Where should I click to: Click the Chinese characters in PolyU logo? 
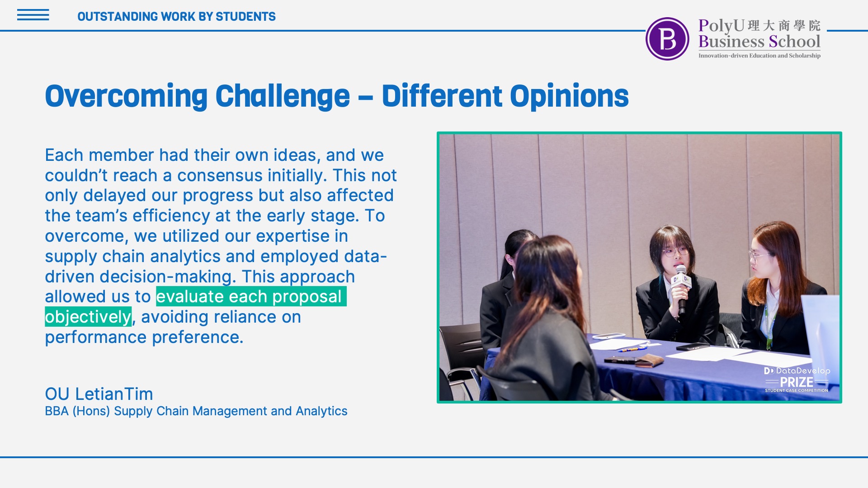tap(784, 25)
